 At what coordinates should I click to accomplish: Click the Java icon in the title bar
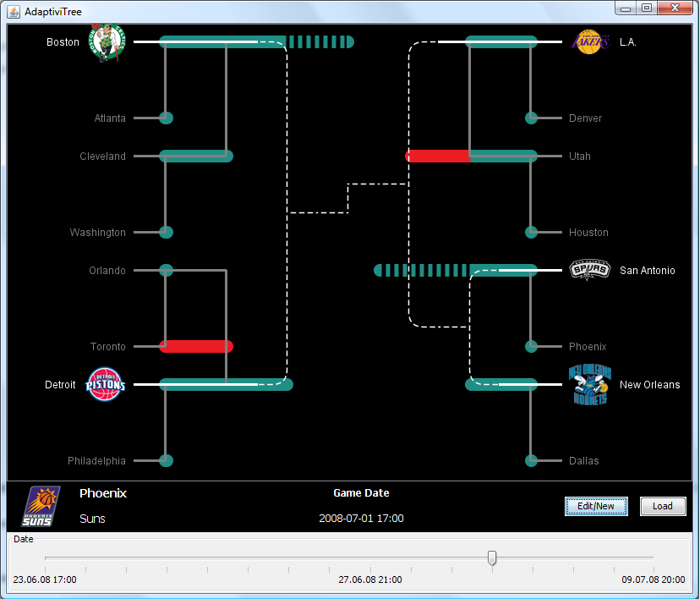click(14, 12)
